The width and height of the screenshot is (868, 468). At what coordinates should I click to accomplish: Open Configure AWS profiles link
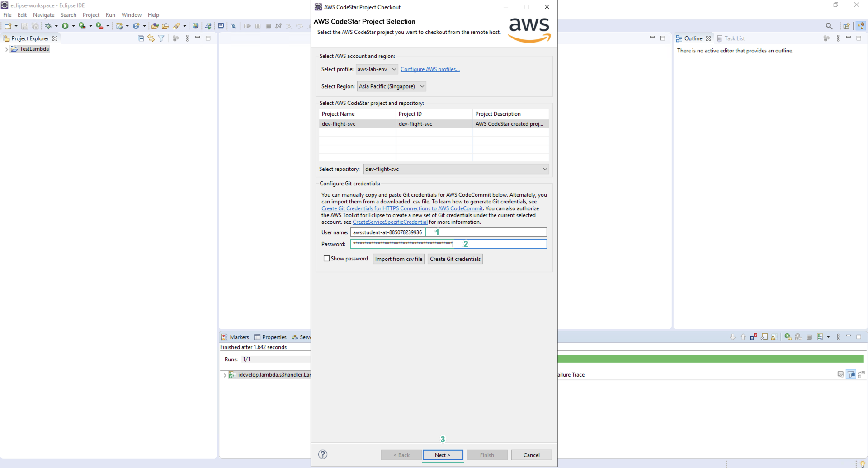[430, 69]
